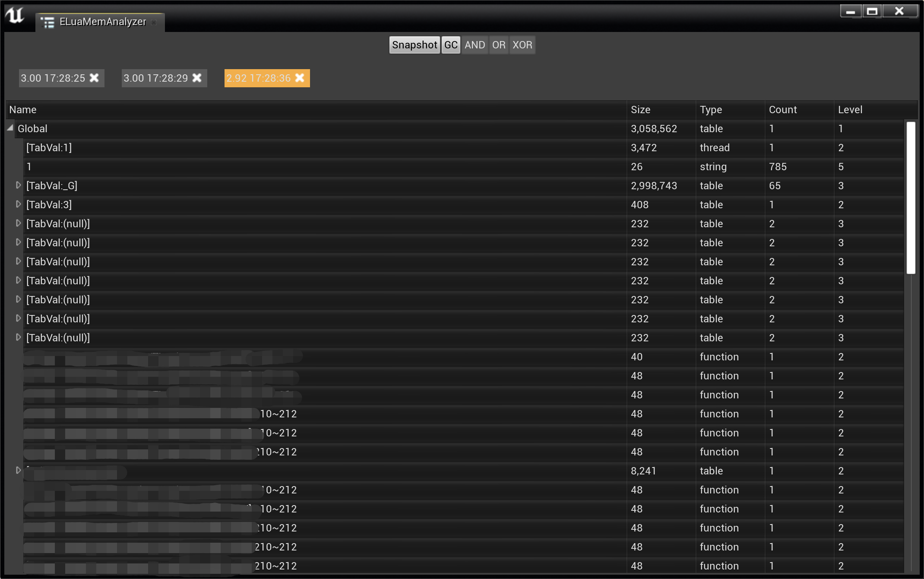Remove the 17:28:29 snapshot with its X
The image size is (924, 579).
click(197, 78)
